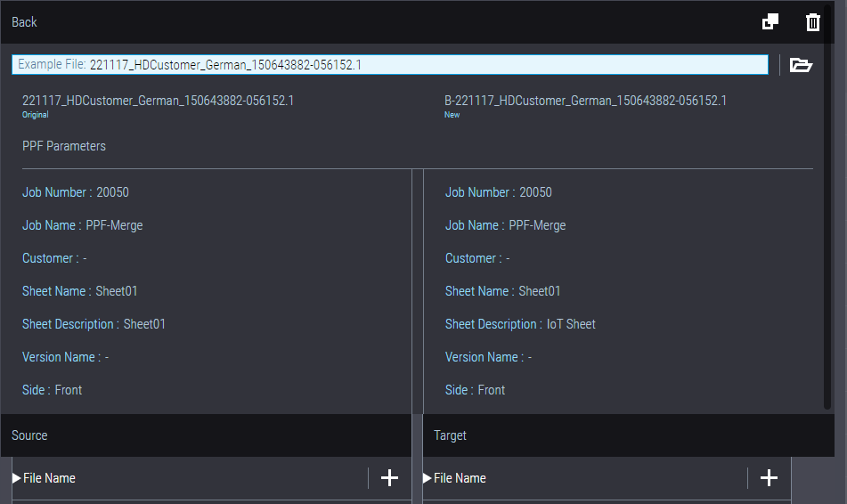
Task: Expand the Source File Name row triangle
Action: [17, 478]
